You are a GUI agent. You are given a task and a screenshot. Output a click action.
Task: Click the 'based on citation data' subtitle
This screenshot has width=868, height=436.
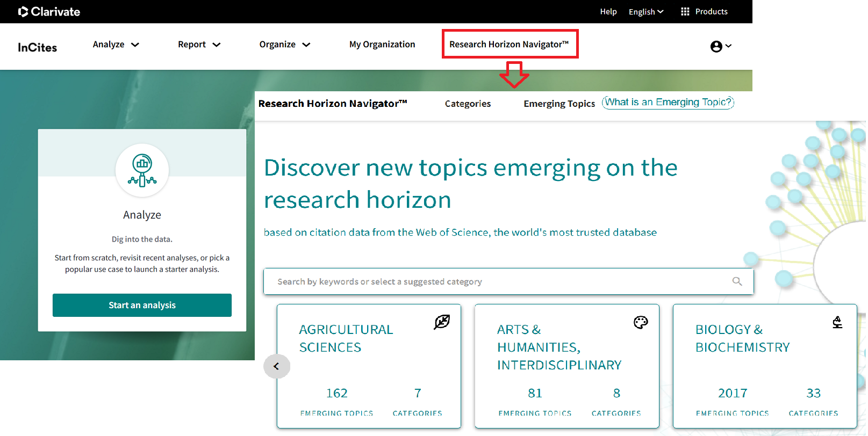(x=461, y=232)
